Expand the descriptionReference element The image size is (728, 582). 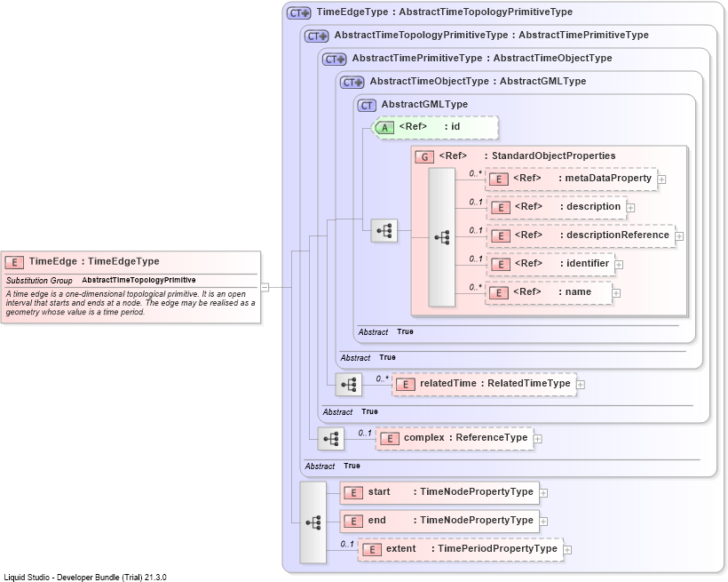(679, 236)
